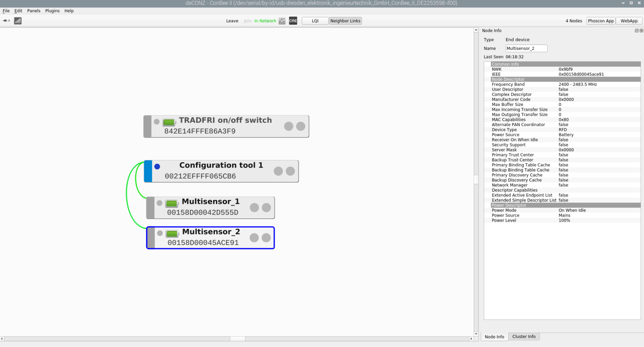Toggle the CRE control icon
Image resolution: width=644 pixels, height=347 pixels.
tap(293, 21)
